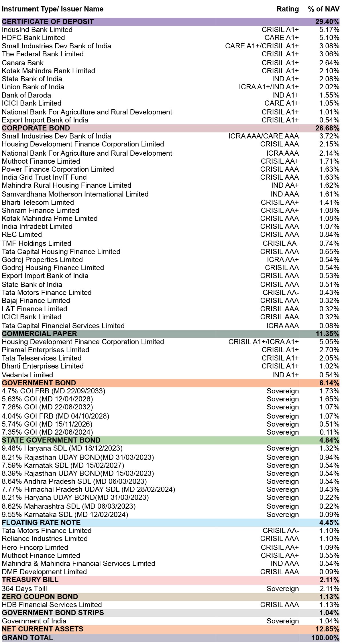Click the % of NAV column header
Screen dimensions: 342x644
coord(324,9)
